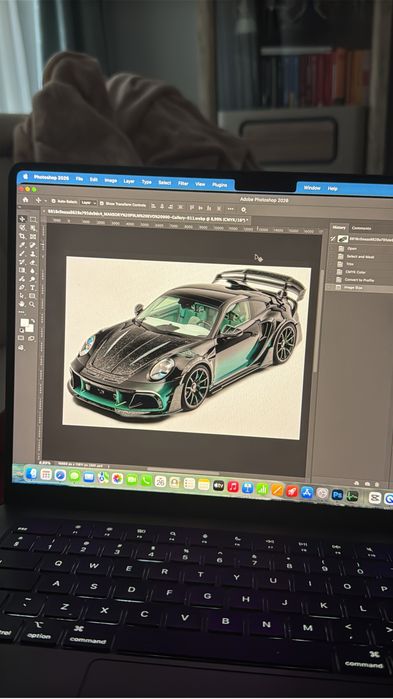Open the Edit Toolbar three-dots button
Screen dimensions: 393x699
click(x=21, y=312)
